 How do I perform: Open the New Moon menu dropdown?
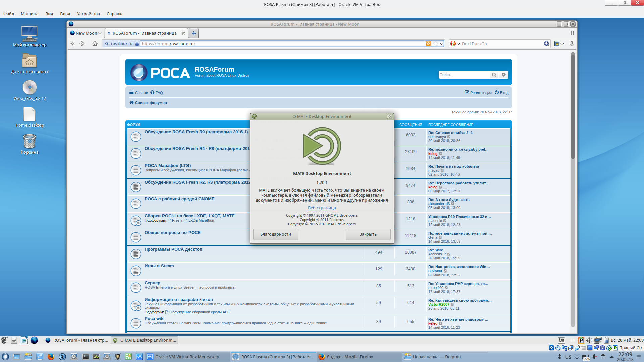[86, 33]
